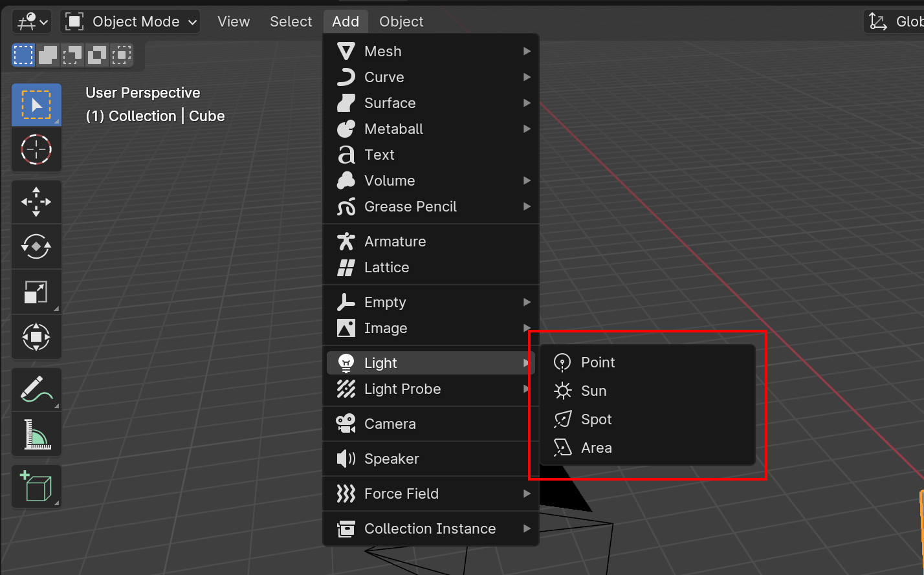Viewport: 924px width, 575px height.
Task: Click the Spot light icon
Action: click(563, 419)
